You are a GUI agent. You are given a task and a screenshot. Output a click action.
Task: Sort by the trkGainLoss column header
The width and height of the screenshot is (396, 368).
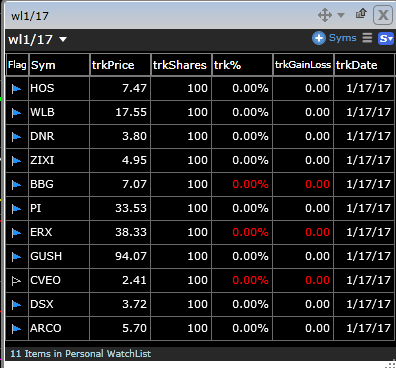303,65
